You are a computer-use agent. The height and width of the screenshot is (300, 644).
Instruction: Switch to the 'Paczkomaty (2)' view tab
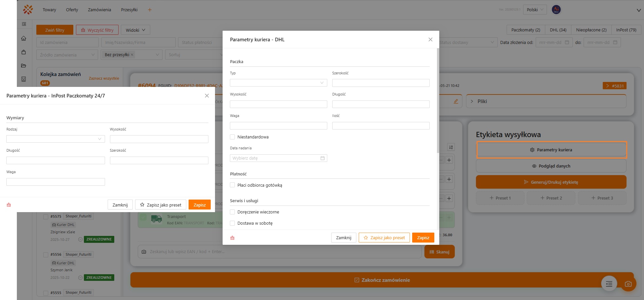(526, 30)
